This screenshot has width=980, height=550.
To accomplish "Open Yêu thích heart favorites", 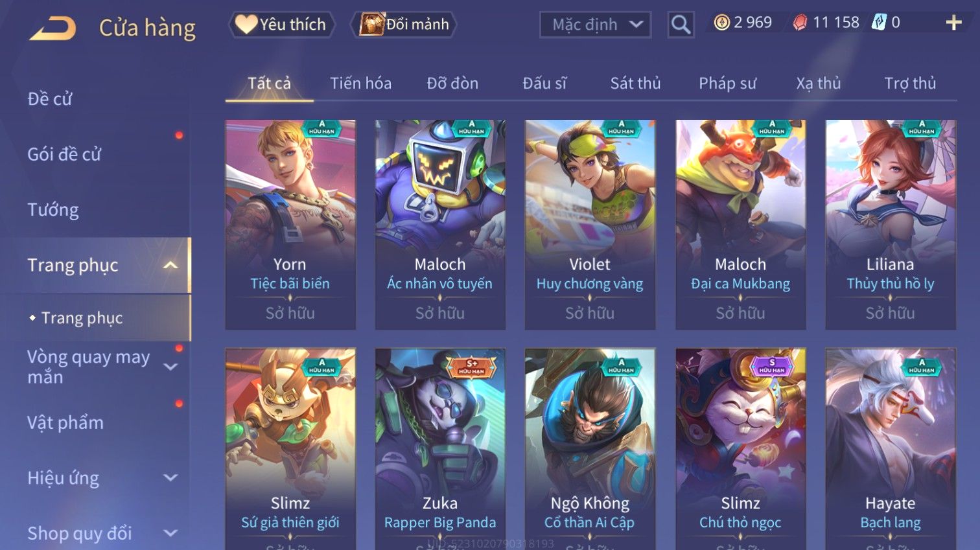I will tap(282, 25).
